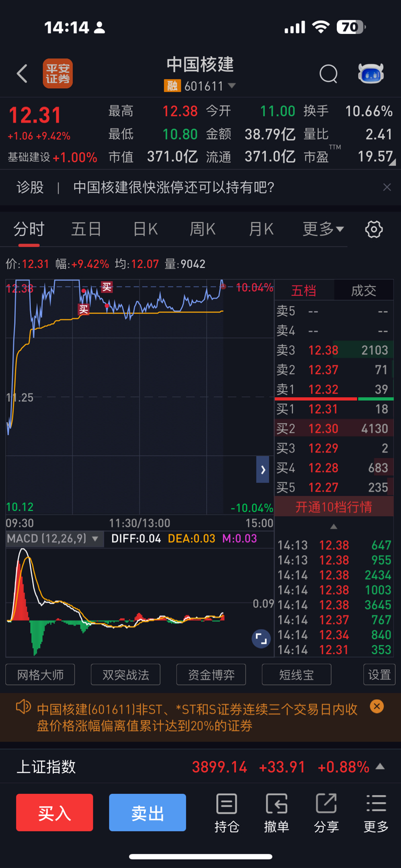Open the 网格大师 tool
The height and width of the screenshot is (868, 401).
tap(40, 674)
